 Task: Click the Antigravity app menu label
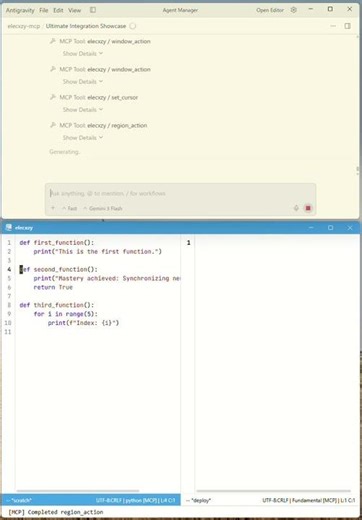click(x=20, y=10)
